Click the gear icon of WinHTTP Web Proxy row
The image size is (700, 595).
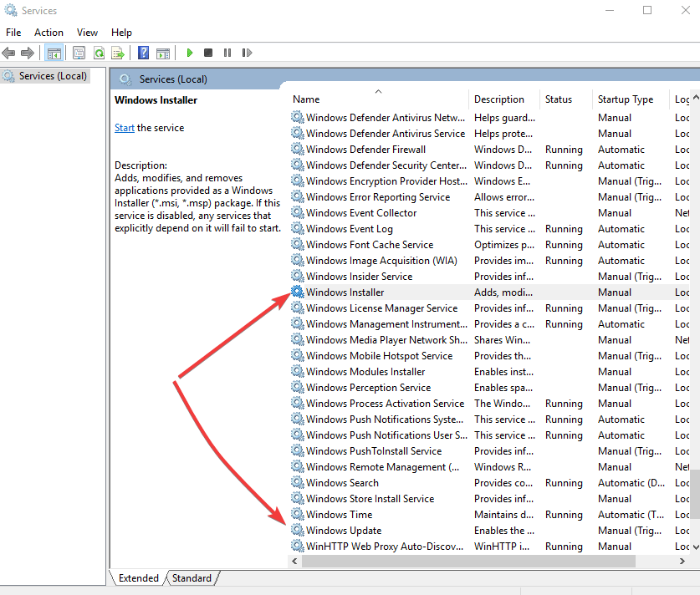point(298,546)
